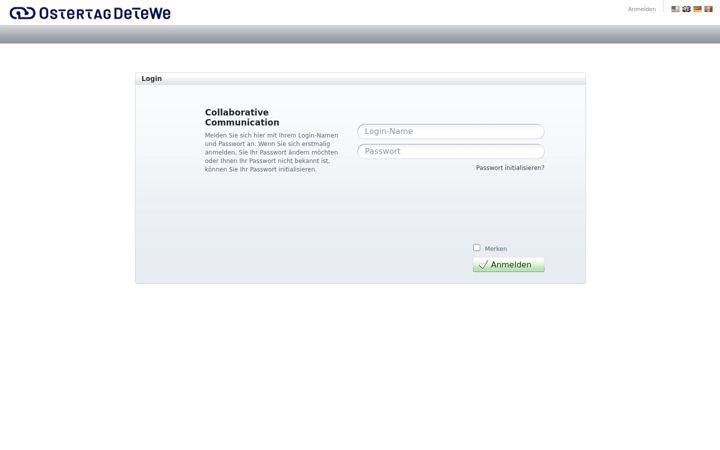Submit with the green Anmelden button
The width and height of the screenshot is (720, 450).
click(508, 264)
